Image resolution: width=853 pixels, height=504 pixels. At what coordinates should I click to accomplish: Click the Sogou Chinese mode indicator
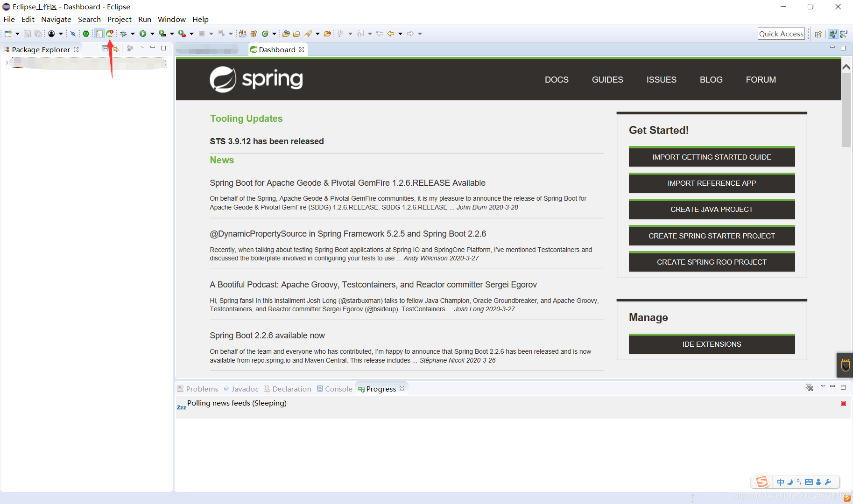781,482
